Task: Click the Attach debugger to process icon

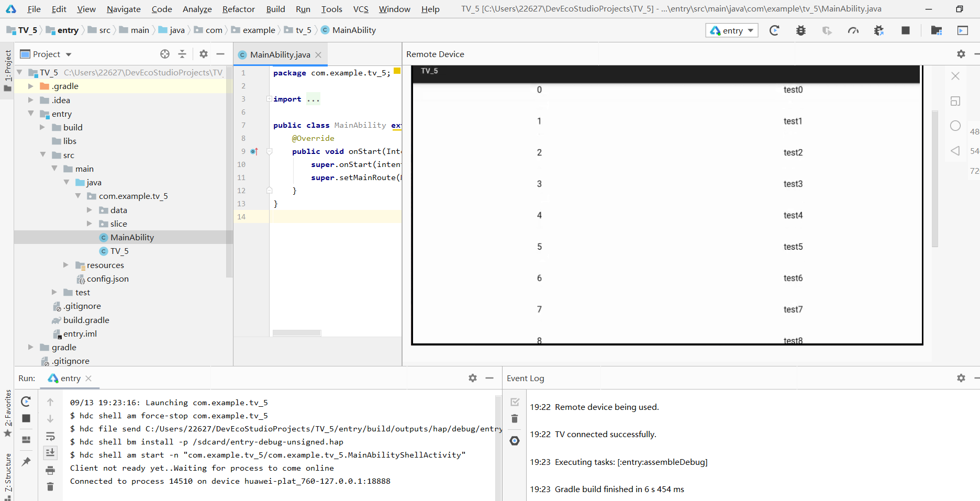Action: [x=879, y=30]
